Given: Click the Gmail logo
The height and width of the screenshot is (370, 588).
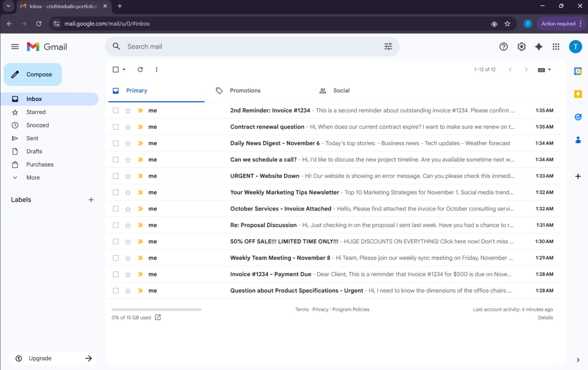Looking at the screenshot, I should [47, 47].
